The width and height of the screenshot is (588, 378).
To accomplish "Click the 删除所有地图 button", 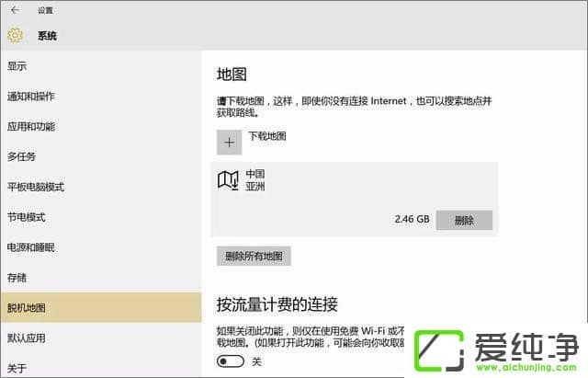I will [254, 256].
